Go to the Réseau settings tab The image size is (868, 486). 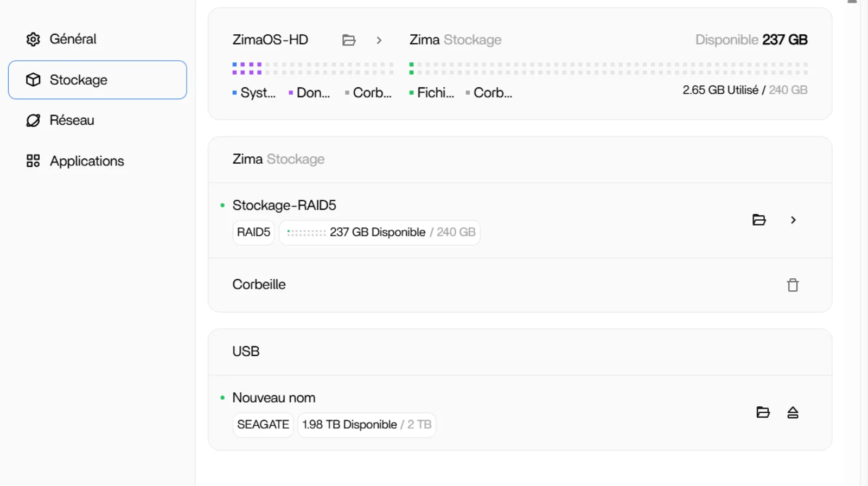point(72,120)
